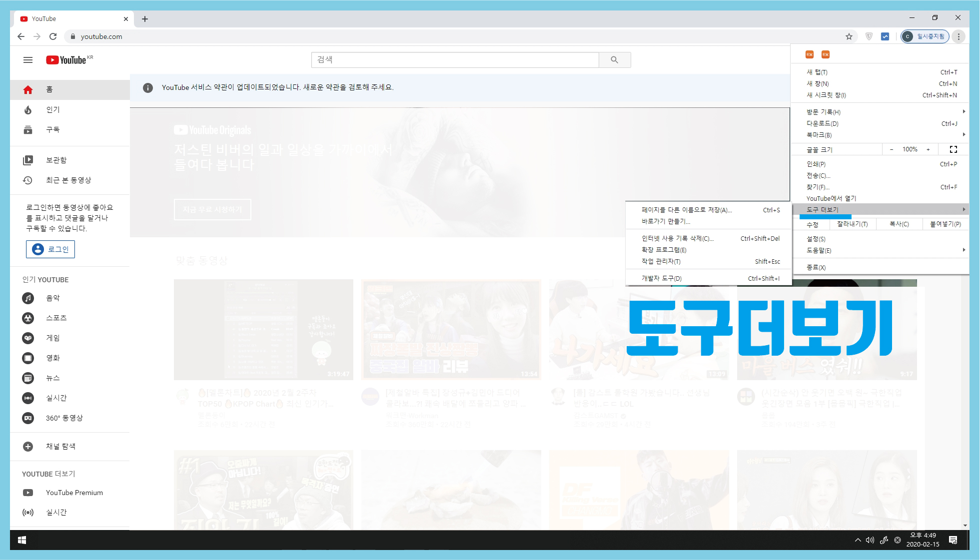This screenshot has width=980, height=560.
Task: Click the library (보관함) icon
Action: pyautogui.click(x=28, y=160)
